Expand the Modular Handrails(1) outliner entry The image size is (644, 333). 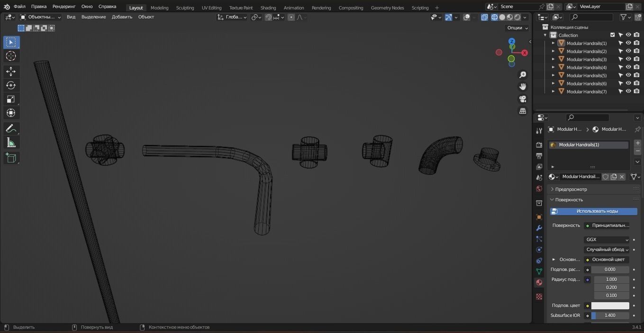(553, 43)
